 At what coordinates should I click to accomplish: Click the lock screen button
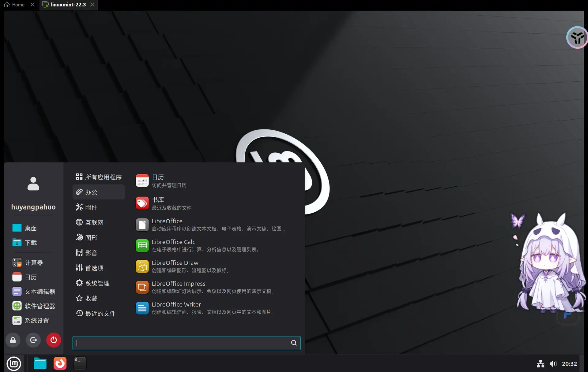[13, 340]
